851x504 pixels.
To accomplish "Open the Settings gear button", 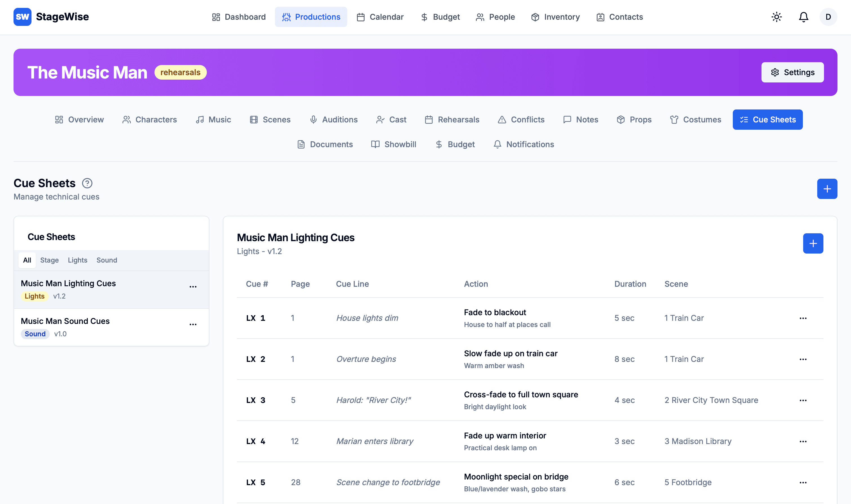I will [792, 72].
